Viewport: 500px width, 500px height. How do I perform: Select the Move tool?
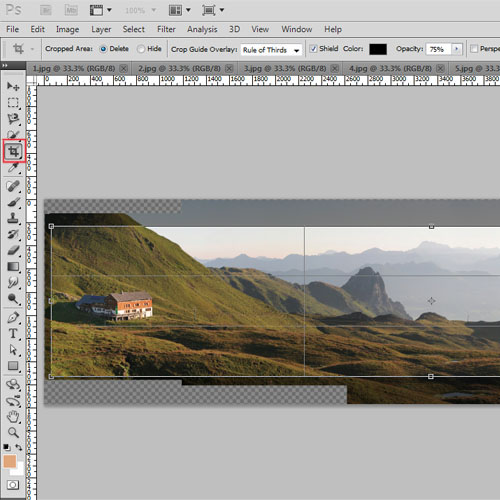click(x=13, y=87)
